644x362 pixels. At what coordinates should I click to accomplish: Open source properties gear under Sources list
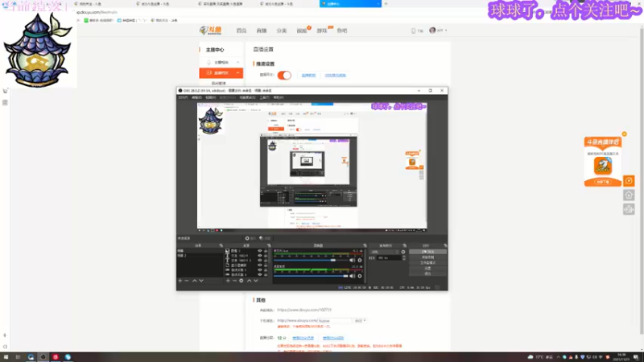pyautogui.click(x=242, y=281)
